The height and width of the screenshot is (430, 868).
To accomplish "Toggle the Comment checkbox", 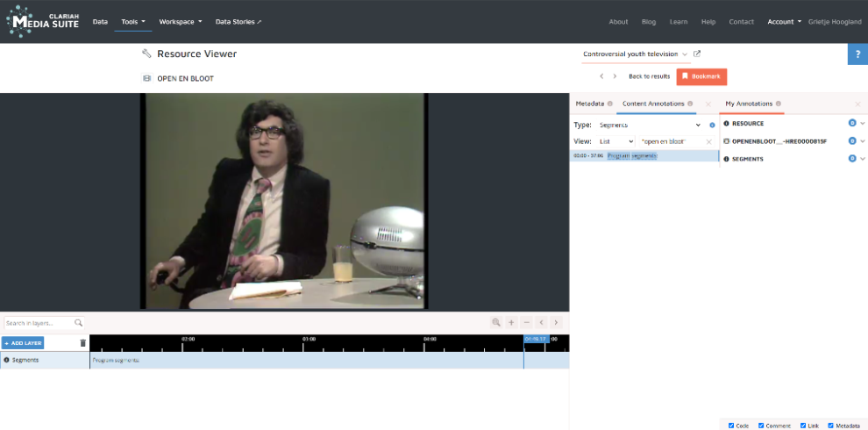I will point(761,426).
